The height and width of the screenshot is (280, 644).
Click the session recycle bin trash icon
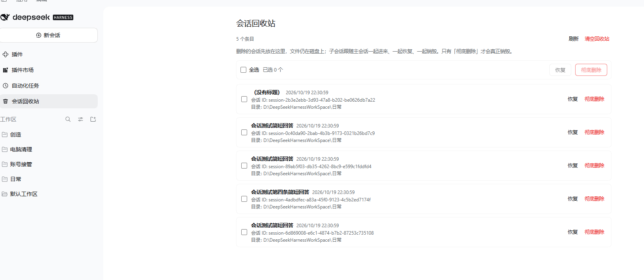(5, 101)
